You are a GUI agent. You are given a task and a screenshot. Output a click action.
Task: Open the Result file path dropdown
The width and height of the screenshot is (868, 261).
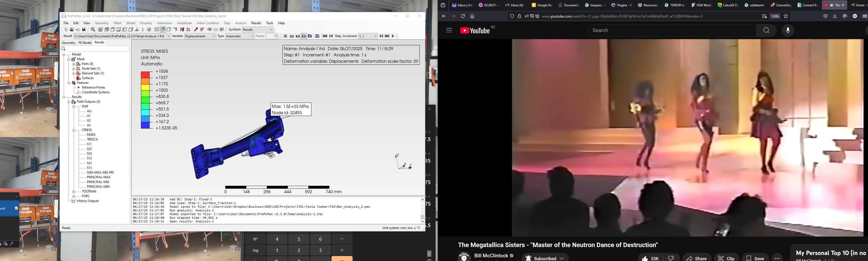[x=122, y=36]
